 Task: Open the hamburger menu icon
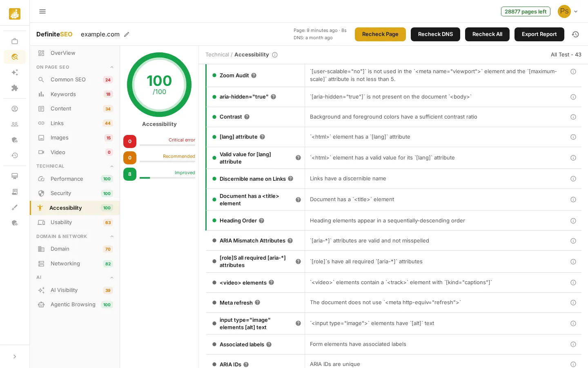[x=42, y=11]
